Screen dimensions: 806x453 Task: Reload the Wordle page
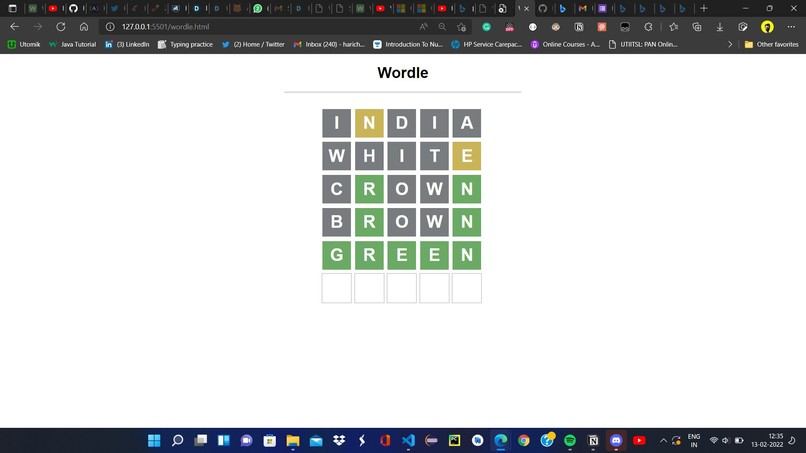pyautogui.click(x=61, y=27)
